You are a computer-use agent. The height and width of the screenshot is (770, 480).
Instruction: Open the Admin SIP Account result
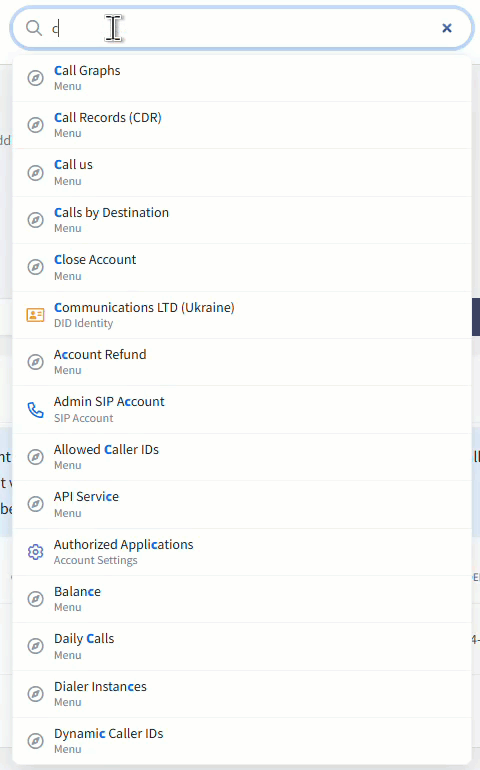click(x=242, y=410)
